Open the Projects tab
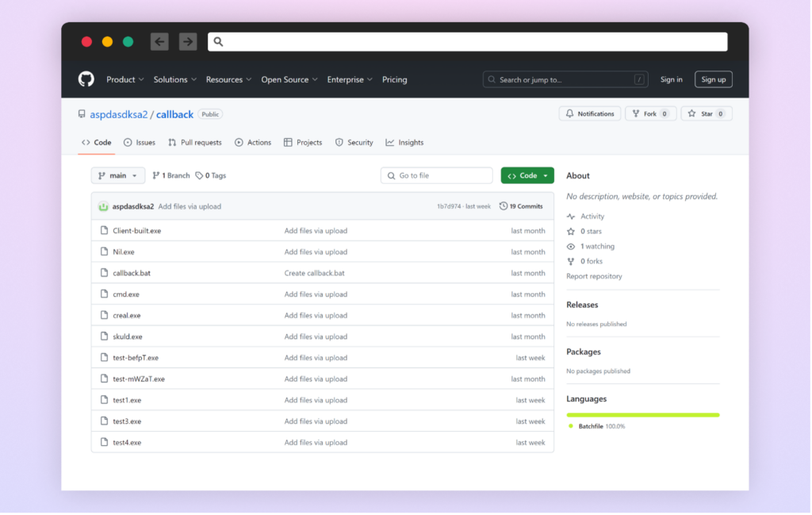This screenshot has height=515, width=812. [x=303, y=143]
